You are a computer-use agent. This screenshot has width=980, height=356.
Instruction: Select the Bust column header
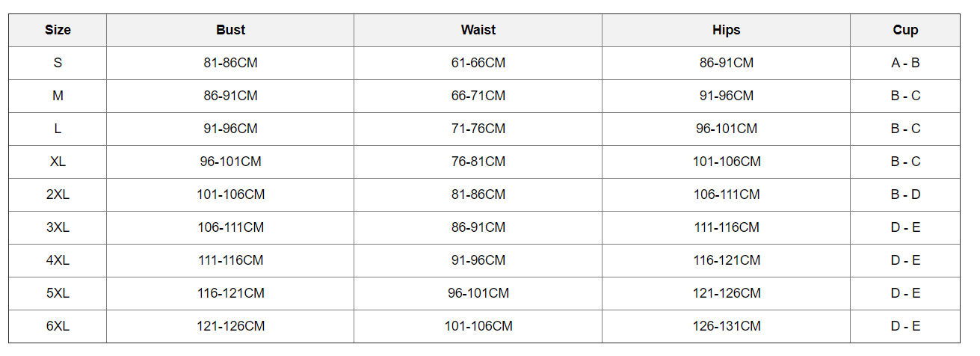tap(230, 30)
